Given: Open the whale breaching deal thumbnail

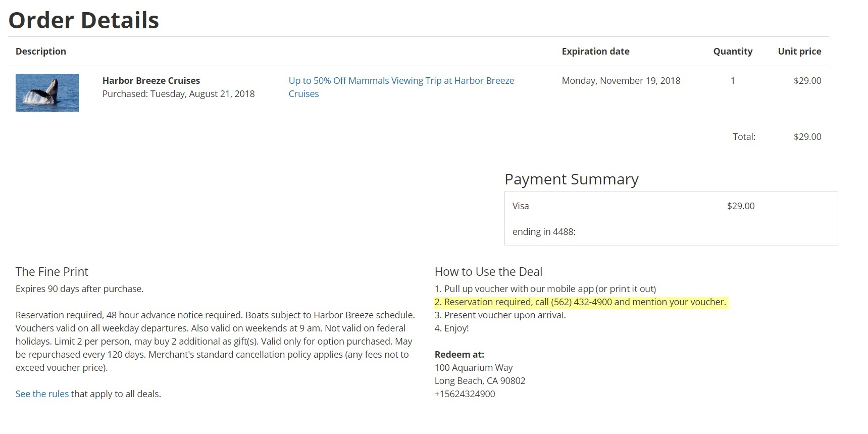Looking at the screenshot, I should (x=47, y=92).
